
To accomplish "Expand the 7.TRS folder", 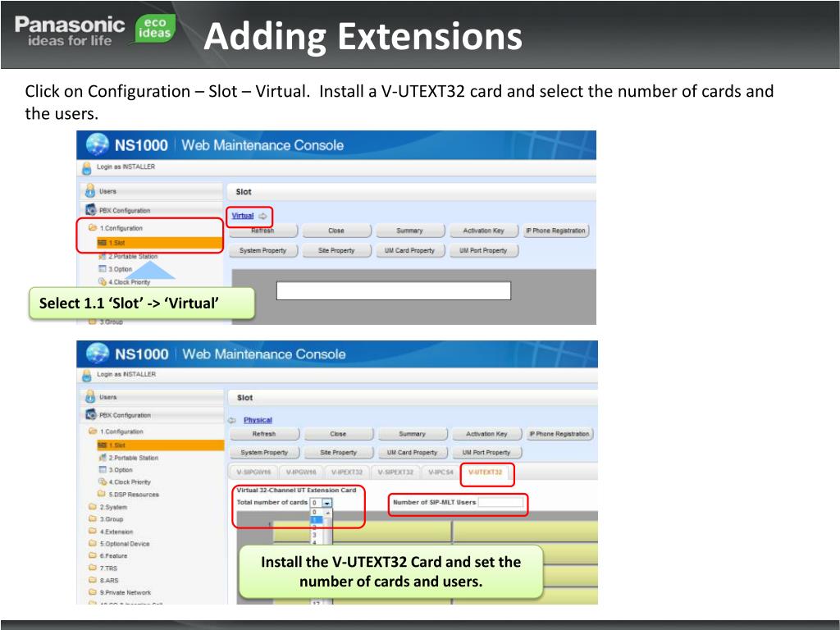I will [93, 568].
